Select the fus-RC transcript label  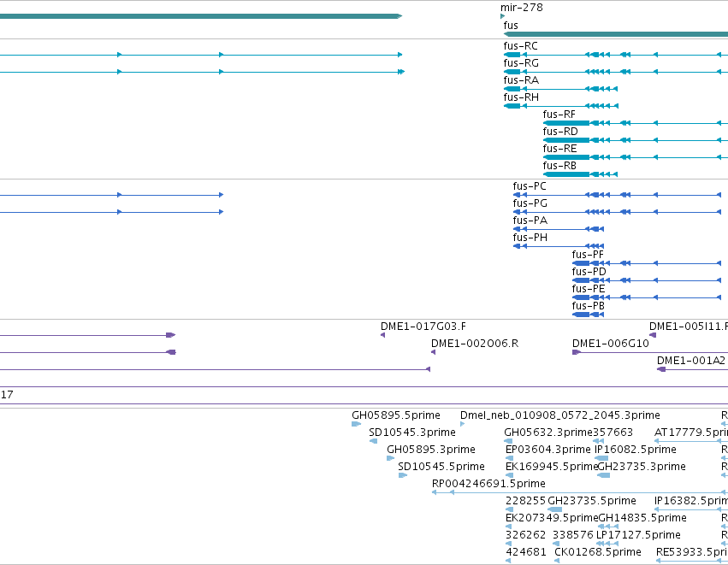tap(520, 46)
